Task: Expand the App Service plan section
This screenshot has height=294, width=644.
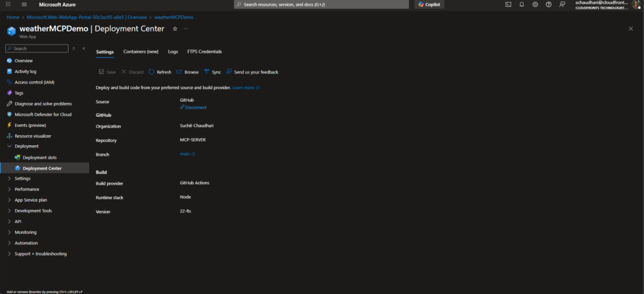Action: [x=31, y=200]
